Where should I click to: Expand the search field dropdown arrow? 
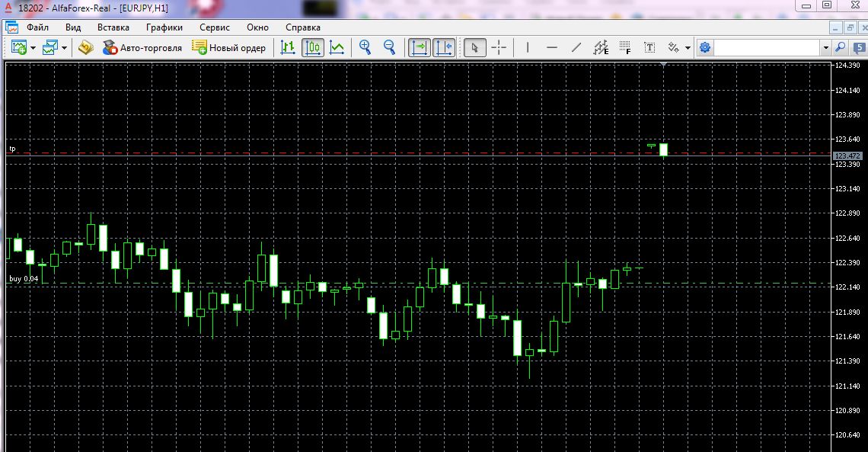(x=825, y=47)
